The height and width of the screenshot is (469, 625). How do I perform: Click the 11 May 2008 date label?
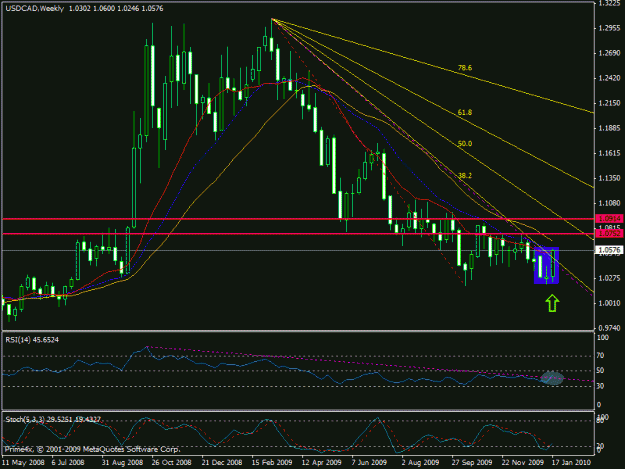pos(23,462)
